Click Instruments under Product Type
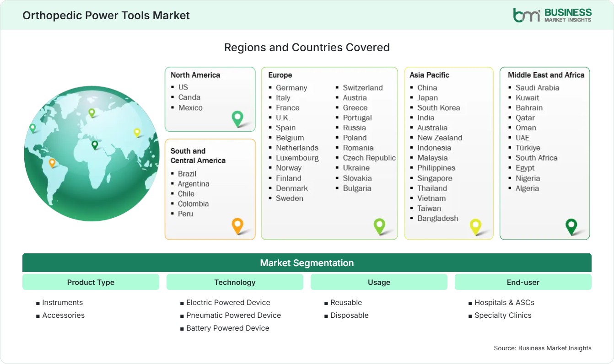This screenshot has height=364, width=614. click(63, 303)
